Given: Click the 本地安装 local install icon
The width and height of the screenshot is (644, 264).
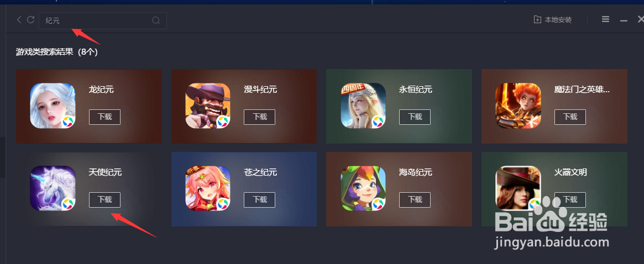Looking at the screenshot, I should [x=537, y=19].
